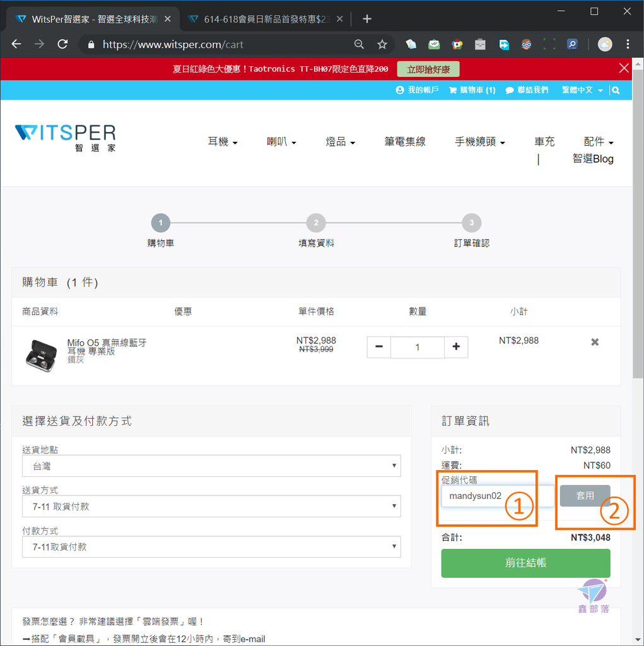
Task: Click the green 前往結帳 checkout button
Action: [x=525, y=563]
